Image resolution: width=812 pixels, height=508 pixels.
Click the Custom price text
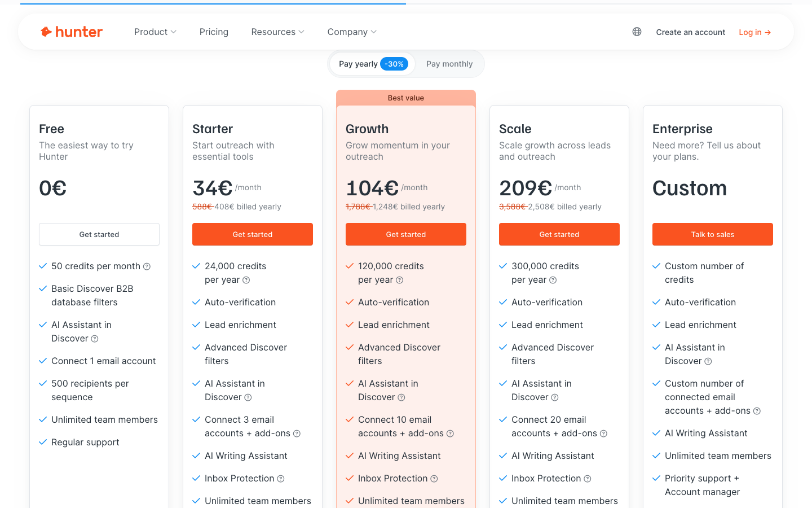(690, 189)
